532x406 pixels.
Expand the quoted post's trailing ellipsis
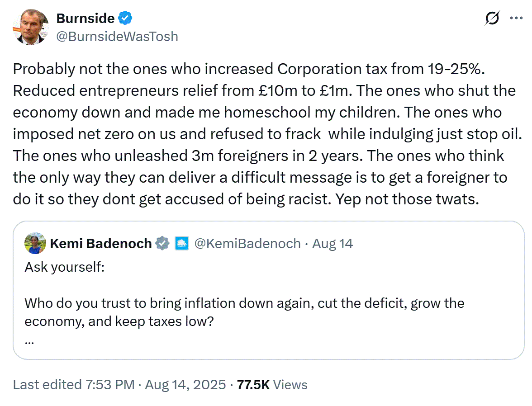(x=30, y=340)
